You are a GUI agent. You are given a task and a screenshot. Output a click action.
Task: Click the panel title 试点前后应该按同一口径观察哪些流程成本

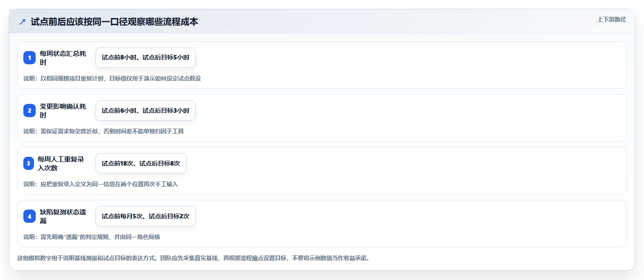coord(115,22)
